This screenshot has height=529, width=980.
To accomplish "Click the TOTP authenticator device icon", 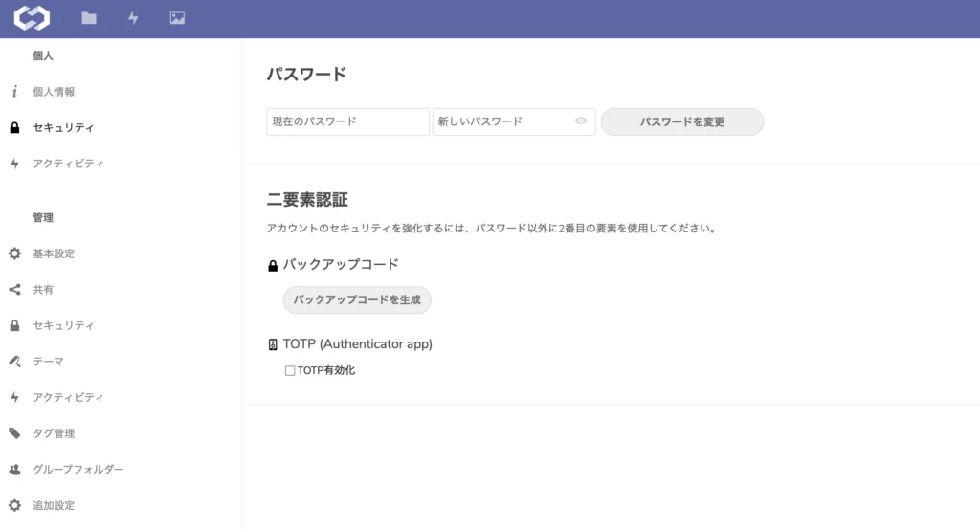I will (273, 344).
